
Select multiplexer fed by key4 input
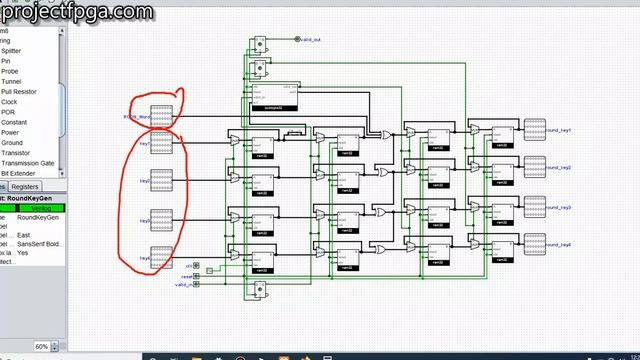(x=235, y=255)
